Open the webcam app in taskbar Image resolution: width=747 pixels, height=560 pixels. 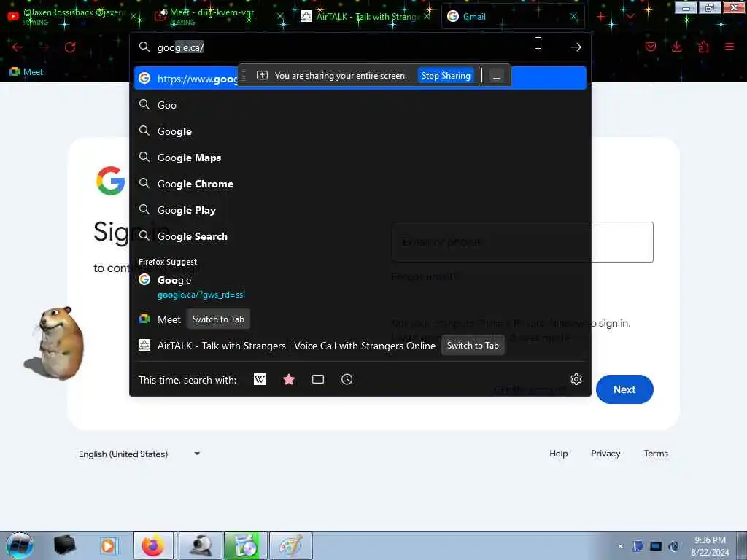point(201,545)
